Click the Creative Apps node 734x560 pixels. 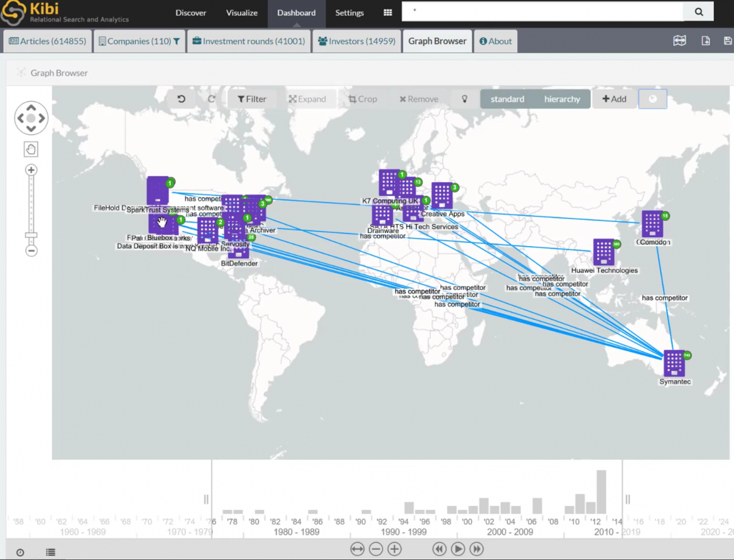[442, 196]
